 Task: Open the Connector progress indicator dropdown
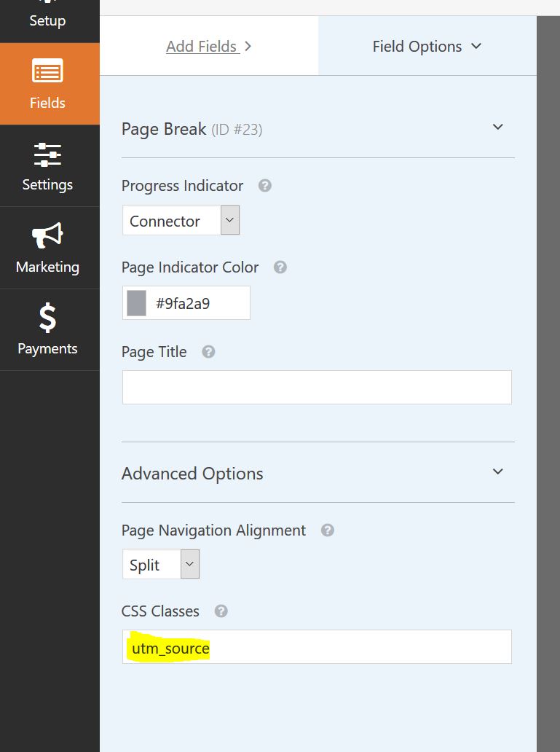181,220
